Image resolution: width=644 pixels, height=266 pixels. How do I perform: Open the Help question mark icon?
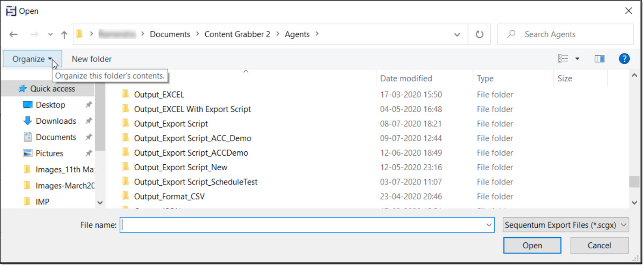click(x=624, y=59)
